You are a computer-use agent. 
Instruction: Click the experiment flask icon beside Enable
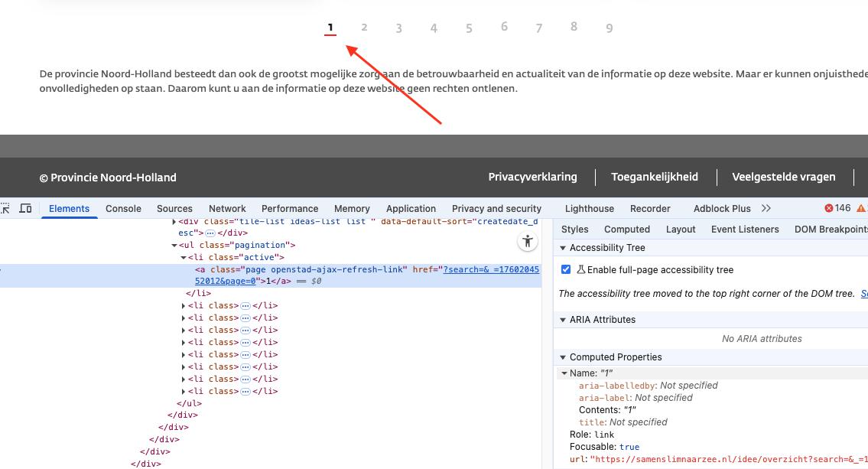(x=580, y=269)
